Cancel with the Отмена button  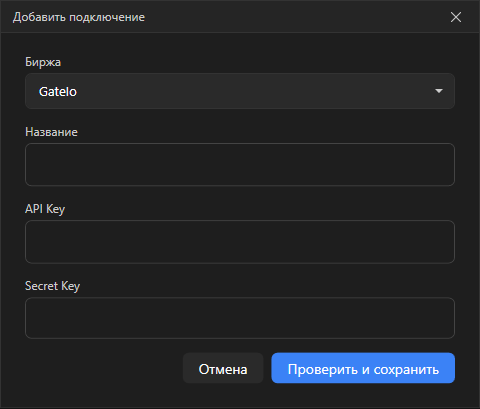pos(223,368)
